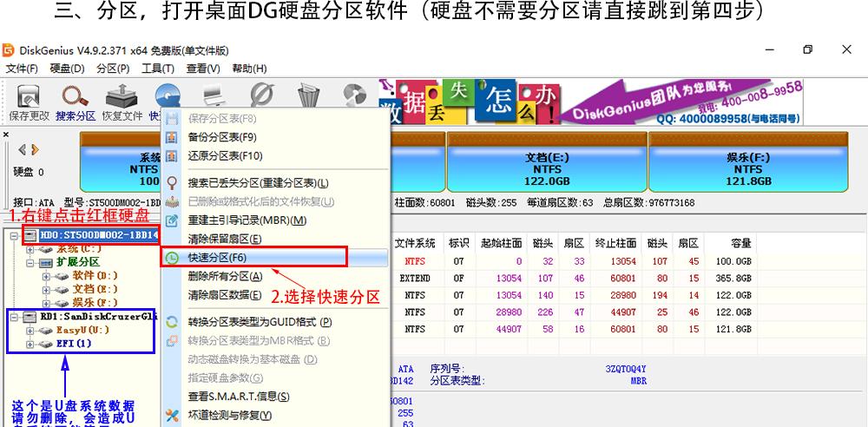868x427 pixels.
Task: Collapse the 扩展分区 tree node
Action: 30,262
